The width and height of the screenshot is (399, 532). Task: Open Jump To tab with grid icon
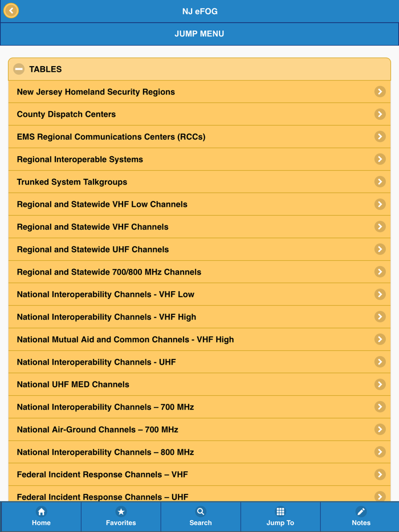[x=280, y=517]
